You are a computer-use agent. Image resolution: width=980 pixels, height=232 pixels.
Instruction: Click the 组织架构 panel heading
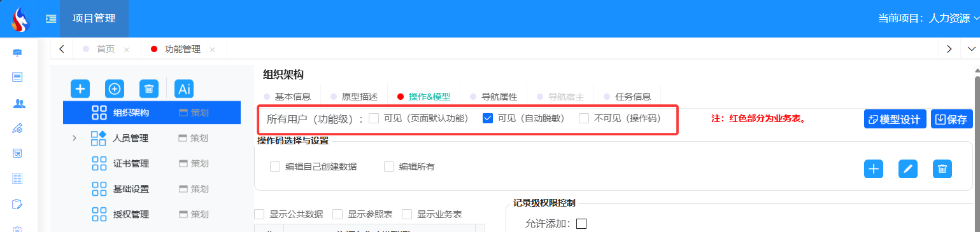tap(283, 74)
